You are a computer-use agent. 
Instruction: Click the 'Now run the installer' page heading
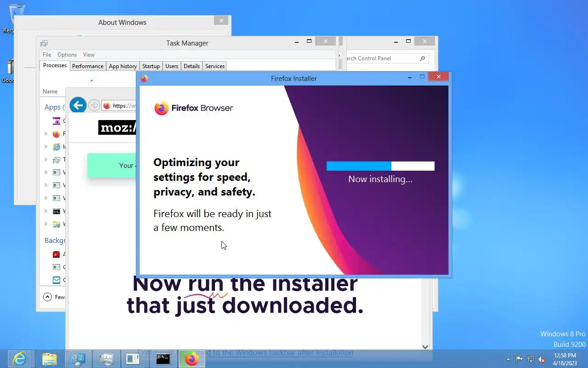[245, 294]
